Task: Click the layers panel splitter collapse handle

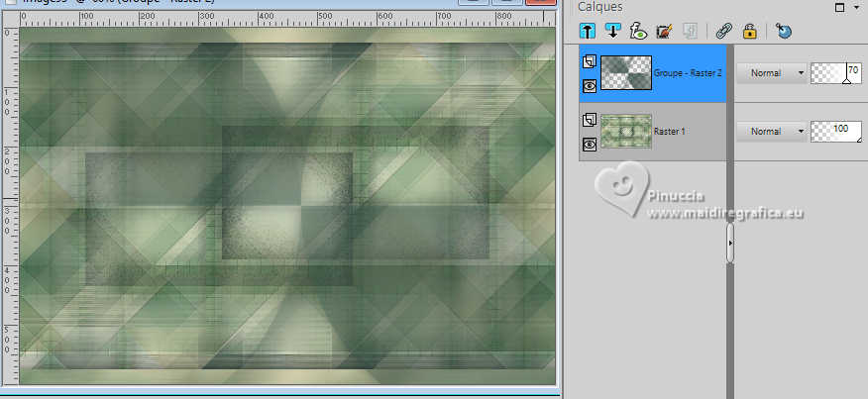Action: tap(730, 243)
